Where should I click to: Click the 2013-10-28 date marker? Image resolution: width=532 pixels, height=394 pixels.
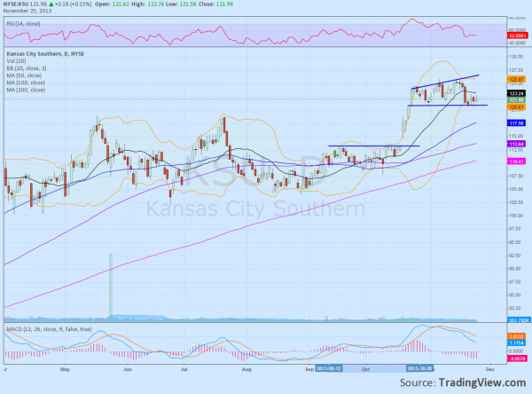(419, 369)
